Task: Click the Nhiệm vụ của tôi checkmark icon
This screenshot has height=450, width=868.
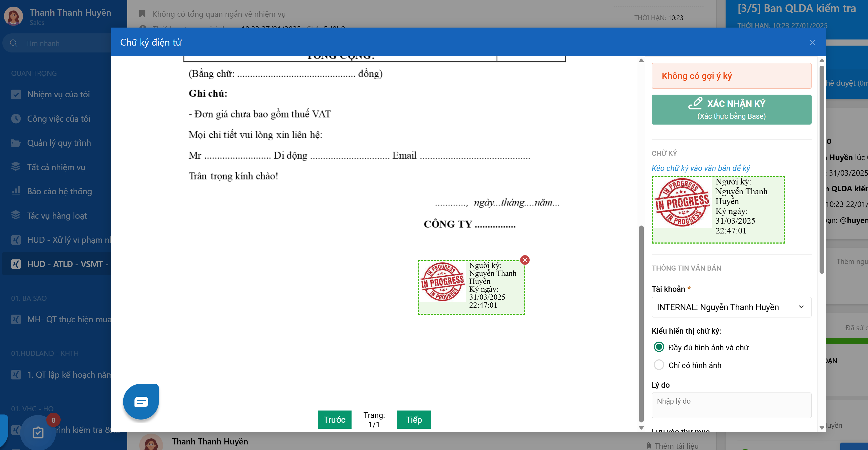Action: (16, 94)
